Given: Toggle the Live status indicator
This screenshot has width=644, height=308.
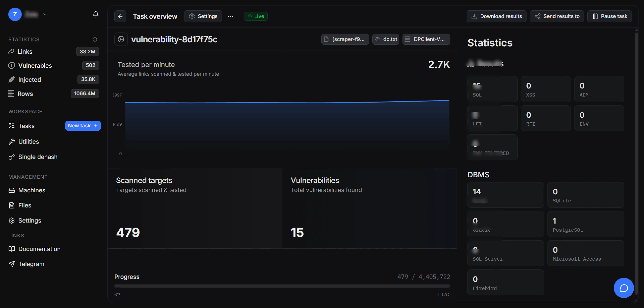Looking at the screenshot, I should pos(255,16).
